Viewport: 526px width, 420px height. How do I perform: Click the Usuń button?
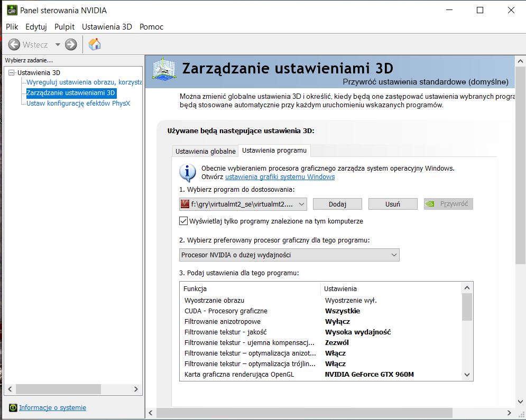coord(393,204)
